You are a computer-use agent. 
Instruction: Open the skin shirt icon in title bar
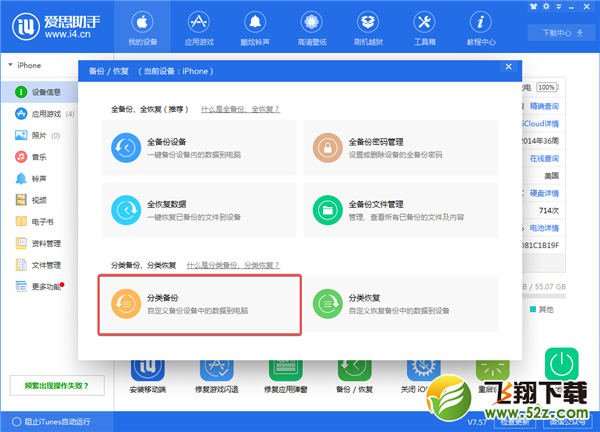(533, 6)
